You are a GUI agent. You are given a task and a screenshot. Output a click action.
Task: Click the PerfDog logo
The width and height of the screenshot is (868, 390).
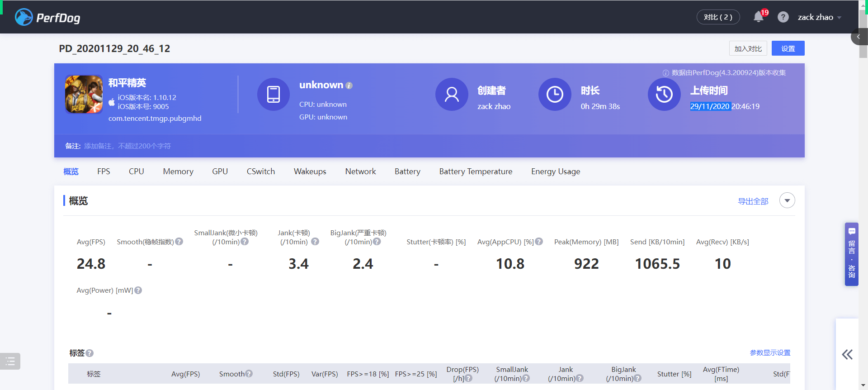47,17
